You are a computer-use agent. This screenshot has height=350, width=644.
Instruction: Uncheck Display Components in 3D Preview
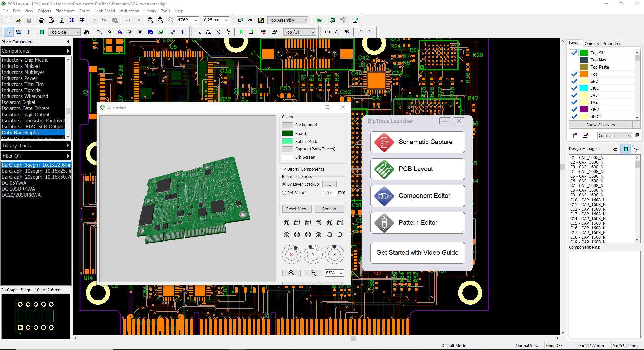(x=284, y=169)
